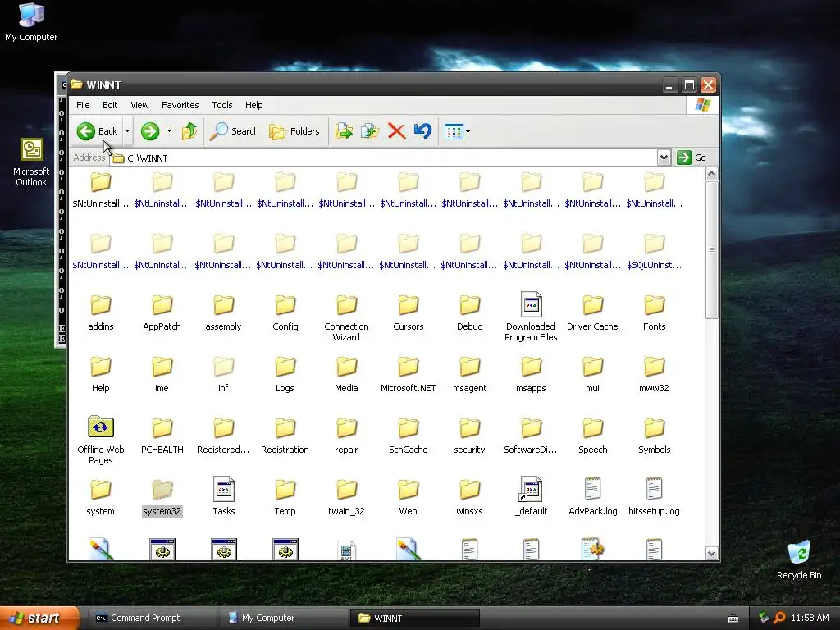Select the Downloaded Program Files icon
This screenshot has height=630, width=840.
531,317
